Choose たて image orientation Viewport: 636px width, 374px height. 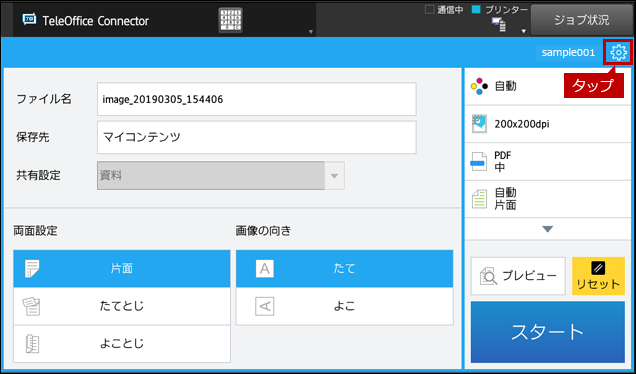344,269
